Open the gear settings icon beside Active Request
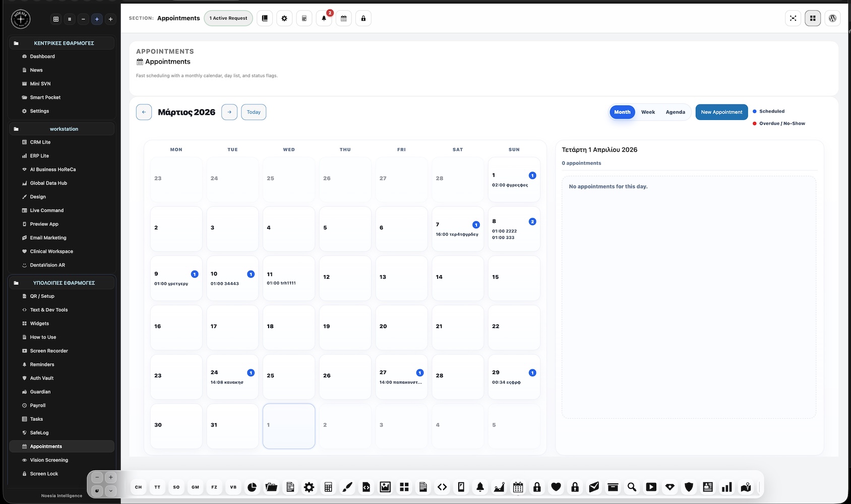Screen dimensions: 851x504 [x=284, y=18]
